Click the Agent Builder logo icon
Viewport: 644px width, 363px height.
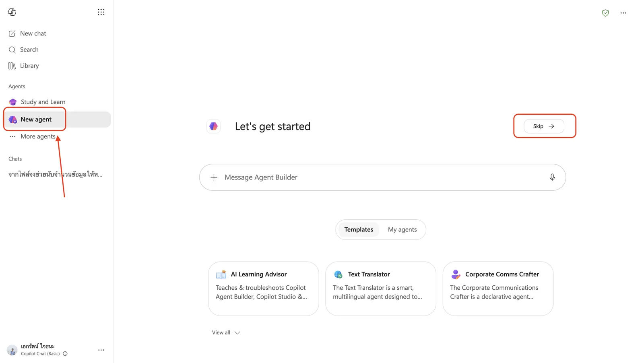click(213, 126)
